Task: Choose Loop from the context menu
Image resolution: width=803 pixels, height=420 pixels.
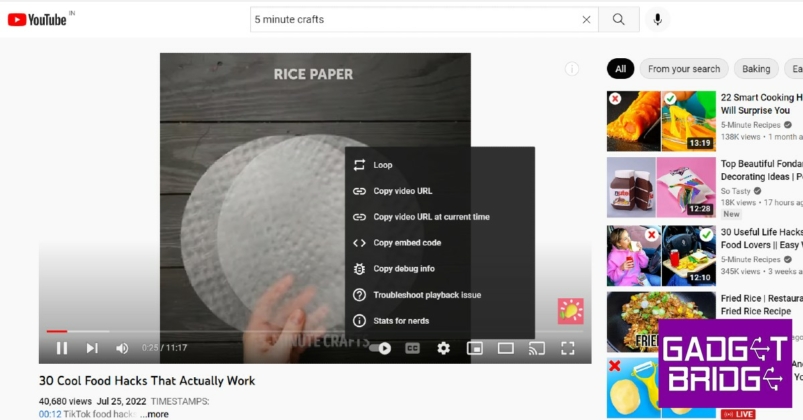Action: coord(440,165)
